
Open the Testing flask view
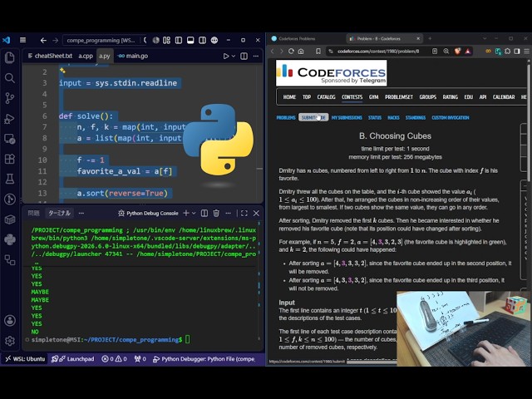10,179
